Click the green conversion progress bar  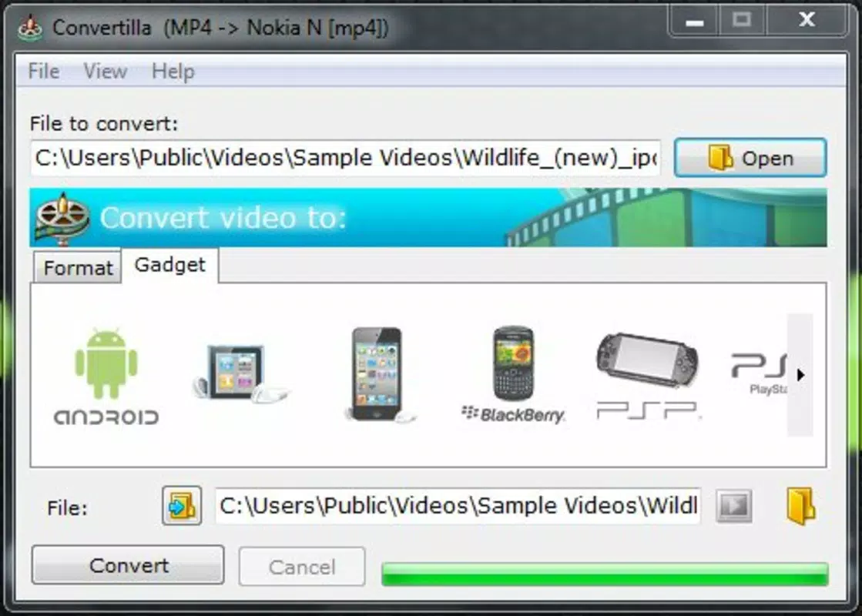point(605,574)
